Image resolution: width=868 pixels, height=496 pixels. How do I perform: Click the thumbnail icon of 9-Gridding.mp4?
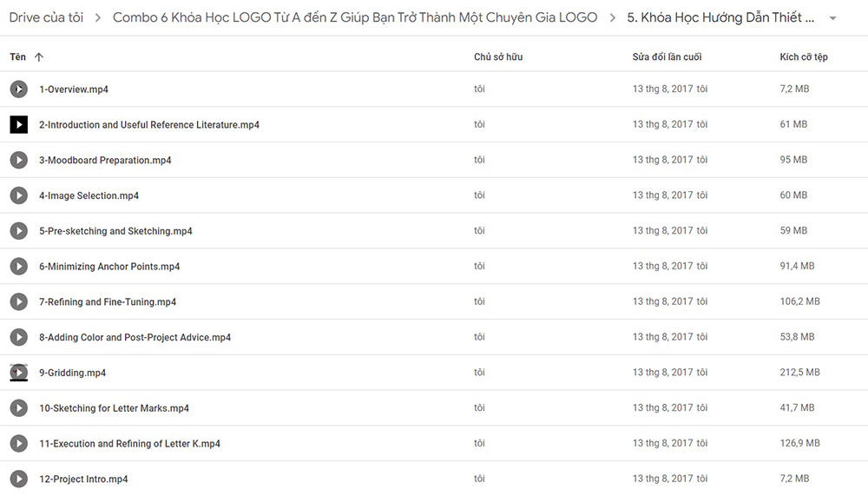point(19,373)
